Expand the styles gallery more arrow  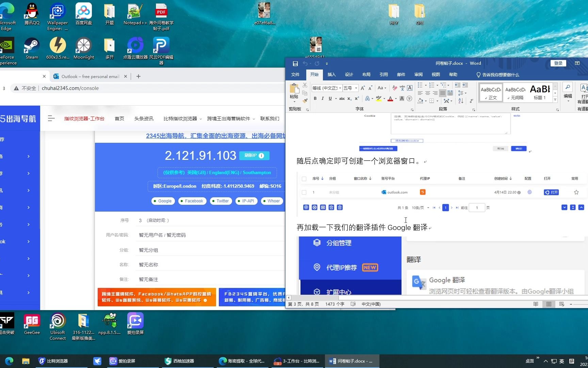tap(555, 100)
